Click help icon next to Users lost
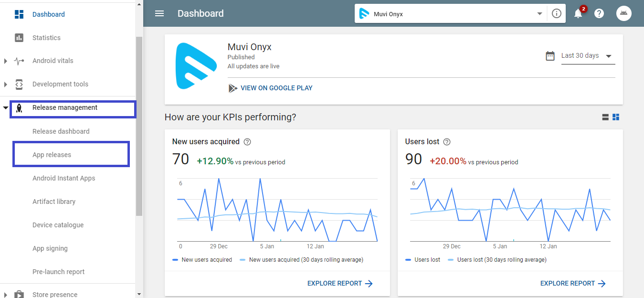The height and width of the screenshot is (298, 644). pos(447,142)
